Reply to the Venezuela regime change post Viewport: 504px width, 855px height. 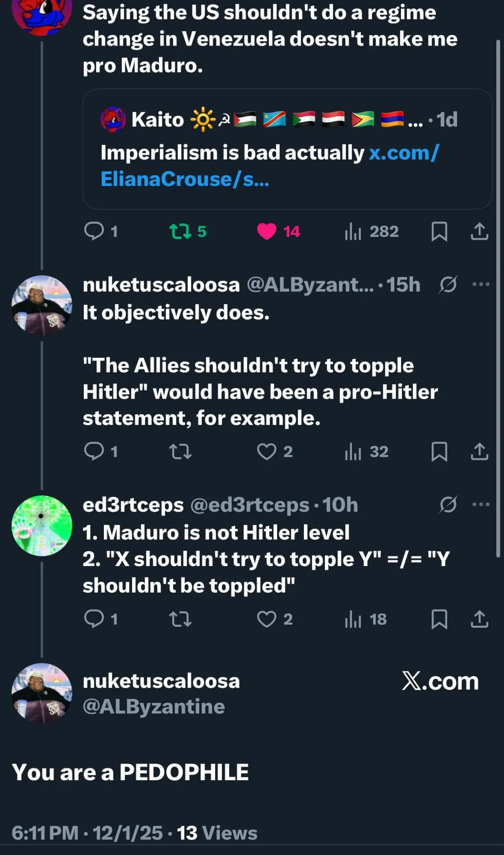[x=94, y=231]
